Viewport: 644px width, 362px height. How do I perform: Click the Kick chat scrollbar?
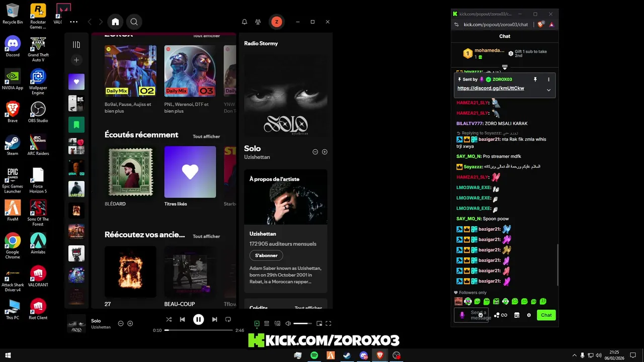coord(557,265)
